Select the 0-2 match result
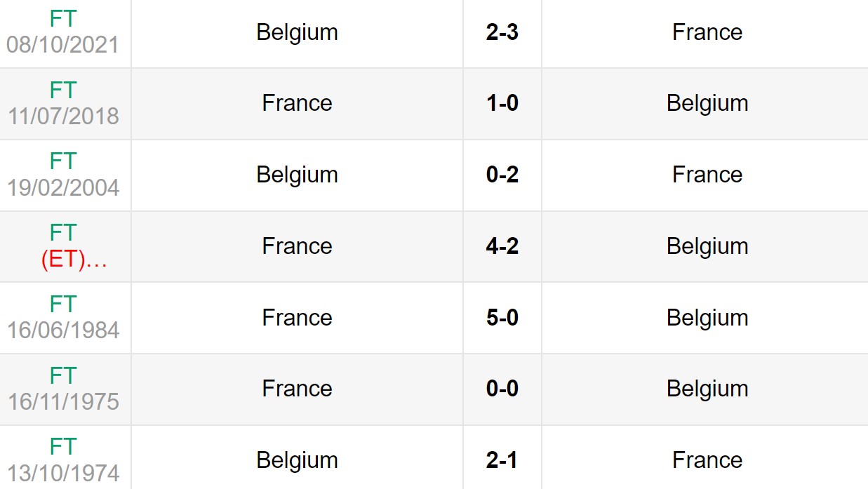Screen dimensions: 868x489 (x=502, y=175)
